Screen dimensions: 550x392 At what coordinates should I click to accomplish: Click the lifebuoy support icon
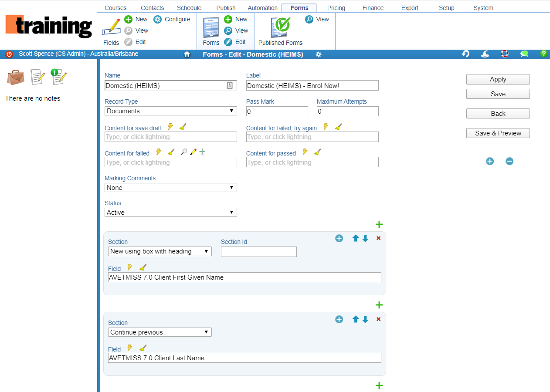[x=505, y=54]
